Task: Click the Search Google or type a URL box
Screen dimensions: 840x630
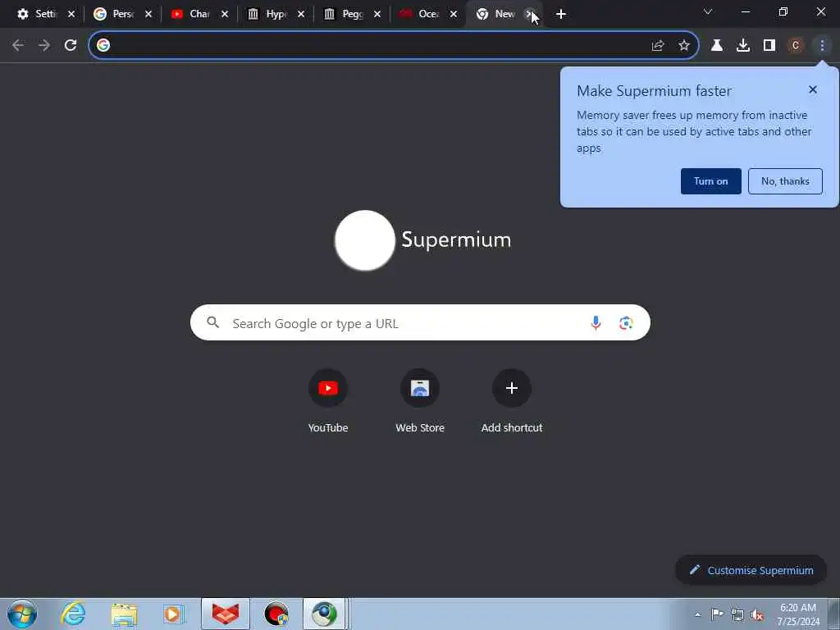Action: (x=420, y=322)
